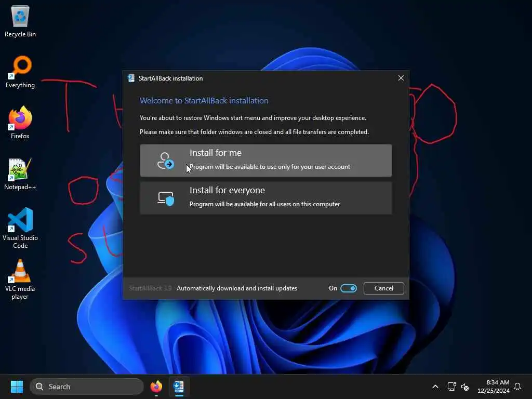The height and width of the screenshot is (399, 532).
Task: Open the network status tray icon
Action: click(451, 387)
